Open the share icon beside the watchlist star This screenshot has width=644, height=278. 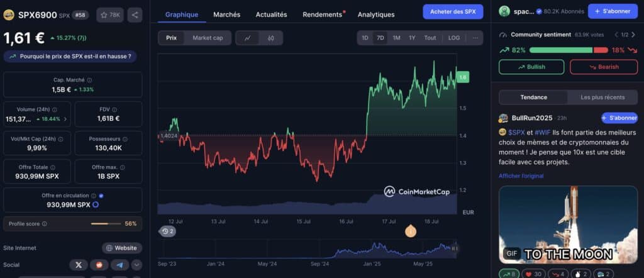pyautogui.click(x=135, y=15)
